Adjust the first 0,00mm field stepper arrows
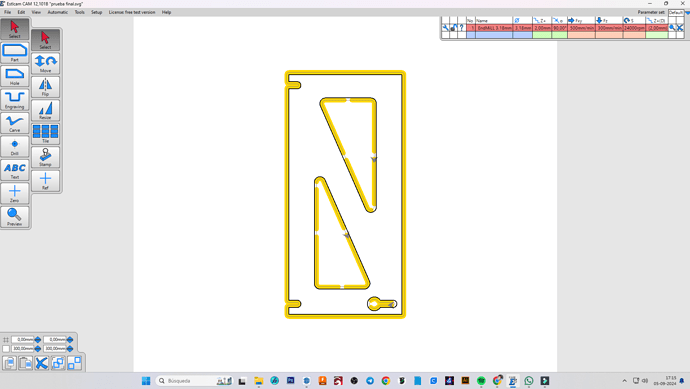 [38, 340]
